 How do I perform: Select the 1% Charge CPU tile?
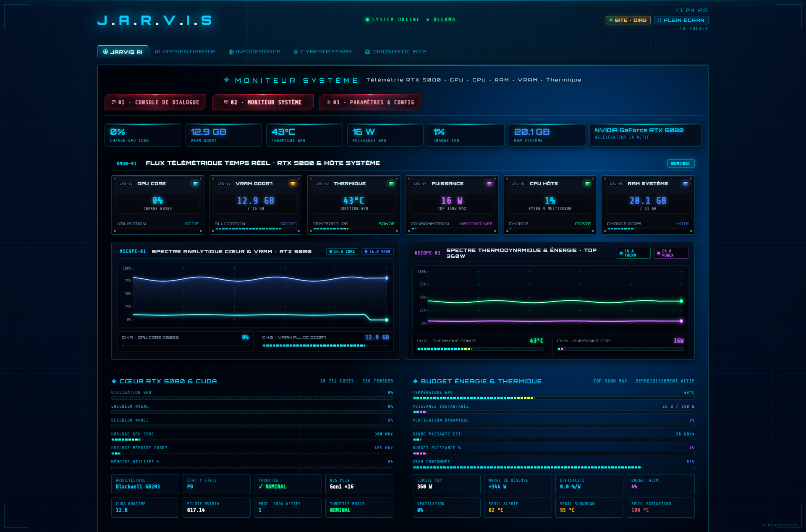(466, 135)
